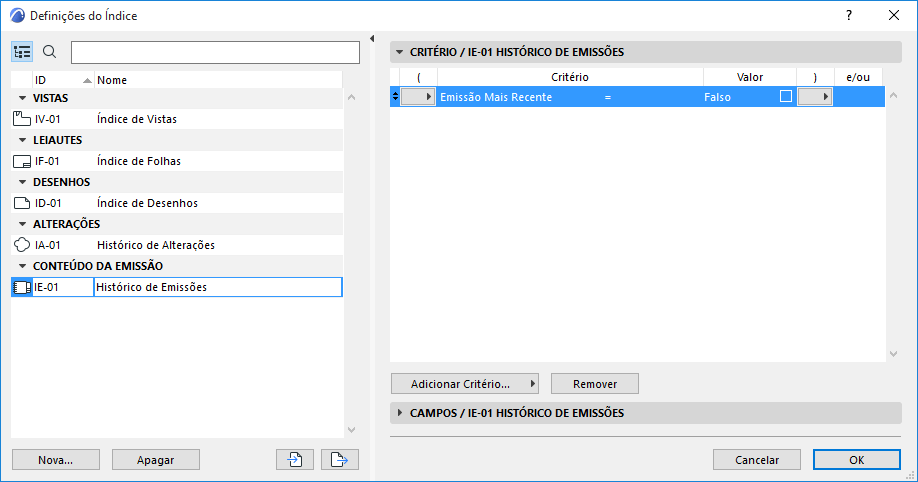Collapse the VISTAS group

coord(22,98)
